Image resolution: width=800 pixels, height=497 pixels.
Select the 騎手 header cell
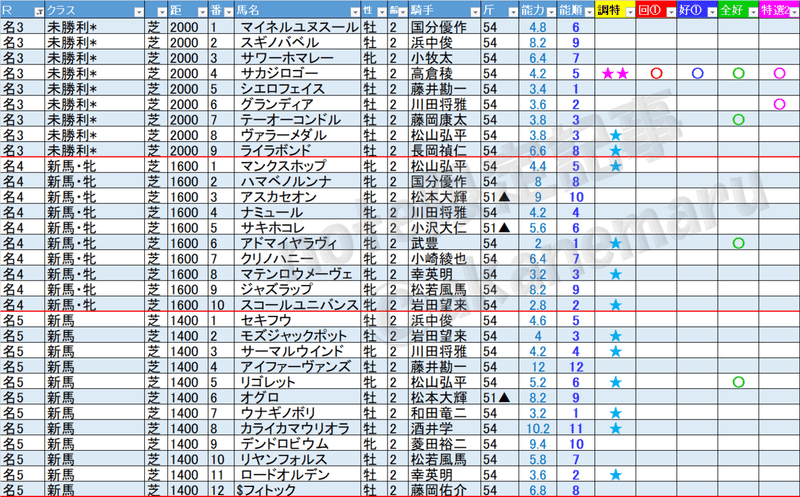444,10
